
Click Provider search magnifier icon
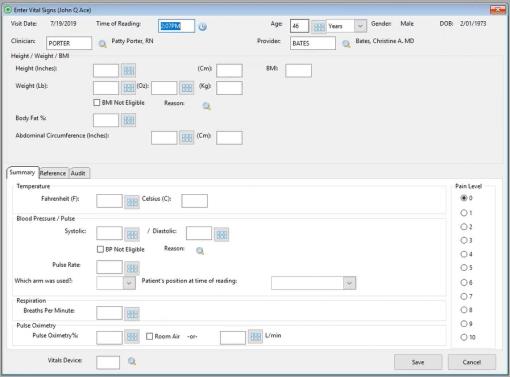click(346, 44)
